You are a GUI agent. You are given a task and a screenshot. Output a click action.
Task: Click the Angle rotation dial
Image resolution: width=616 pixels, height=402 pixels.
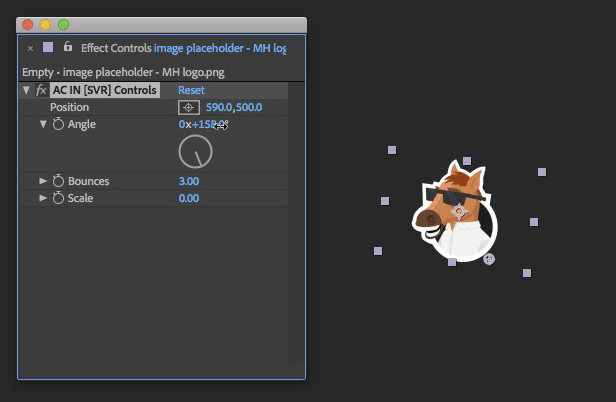click(195, 151)
